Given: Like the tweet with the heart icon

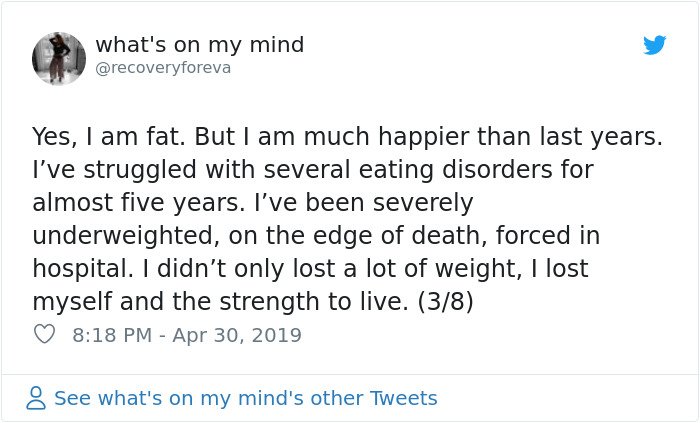Looking at the screenshot, I should click(x=44, y=334).
